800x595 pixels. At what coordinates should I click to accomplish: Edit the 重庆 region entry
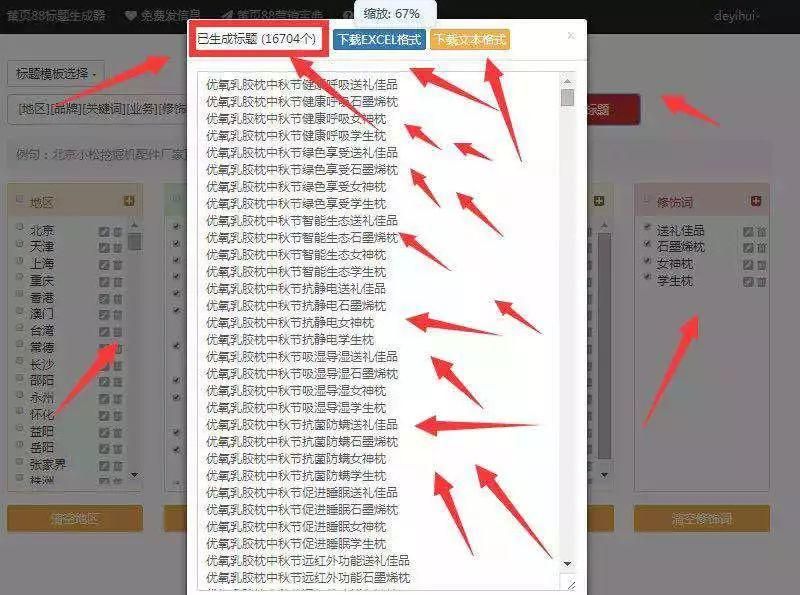tap(104, 282)
